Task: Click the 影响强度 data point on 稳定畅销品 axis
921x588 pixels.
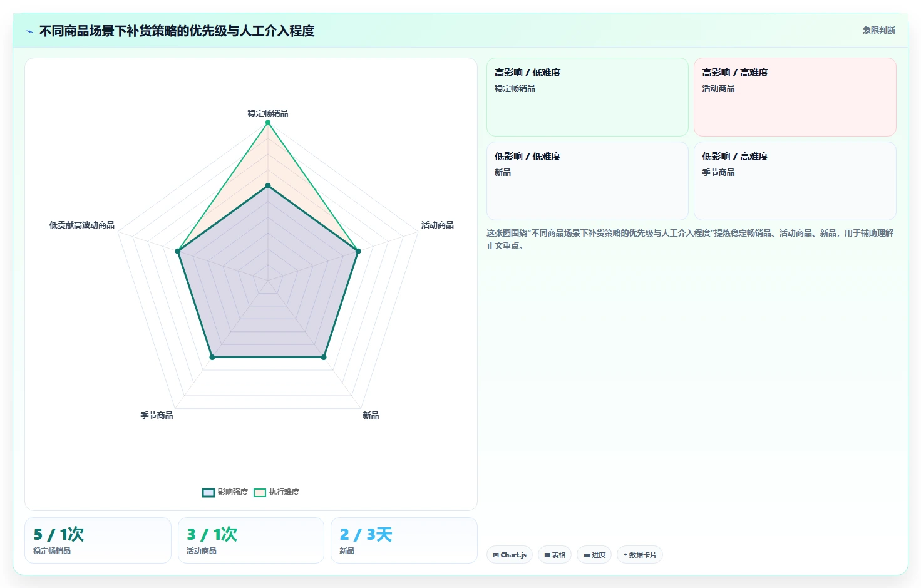Action: click(x=268, y=186)
